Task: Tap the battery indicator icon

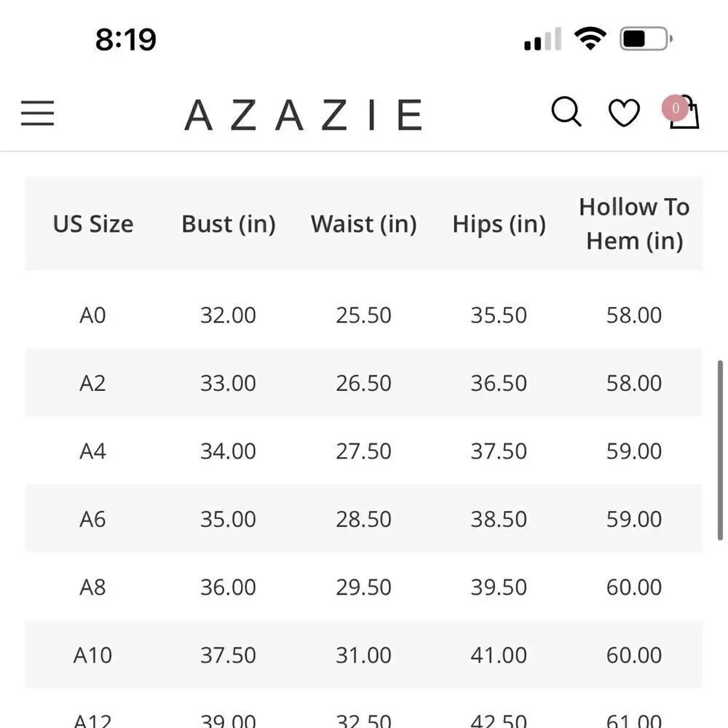Action: (646, 39)
